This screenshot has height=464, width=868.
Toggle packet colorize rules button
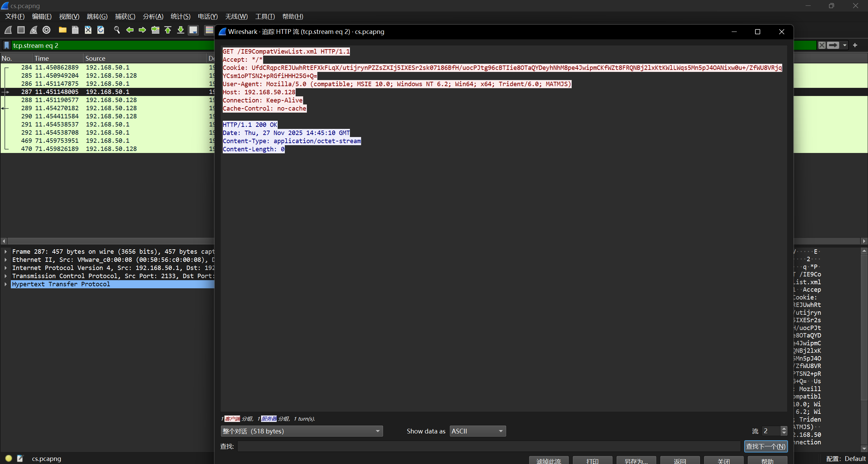[x=210, y=30]
